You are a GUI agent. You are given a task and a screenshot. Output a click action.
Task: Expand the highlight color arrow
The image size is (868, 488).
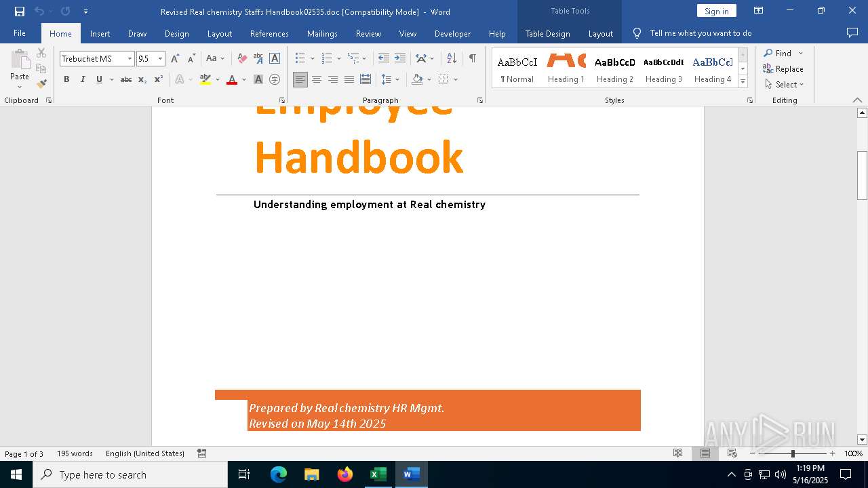[x=218, y=80]
